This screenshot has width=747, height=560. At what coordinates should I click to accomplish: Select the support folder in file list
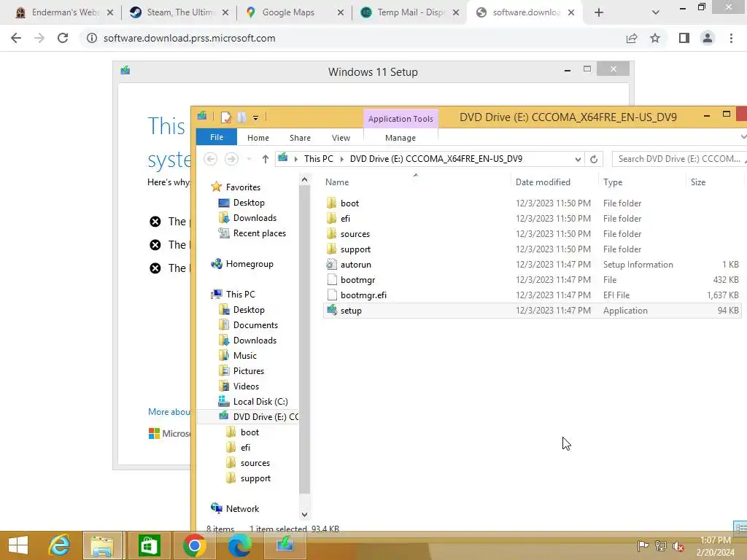click(x=532, y=249)
